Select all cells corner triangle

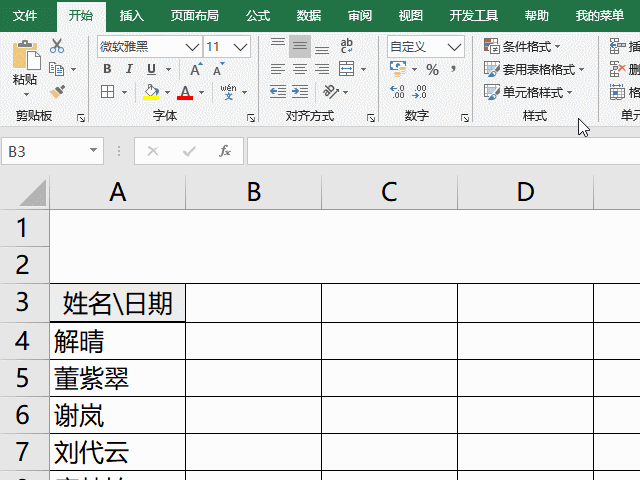click(x=32, y=193)
